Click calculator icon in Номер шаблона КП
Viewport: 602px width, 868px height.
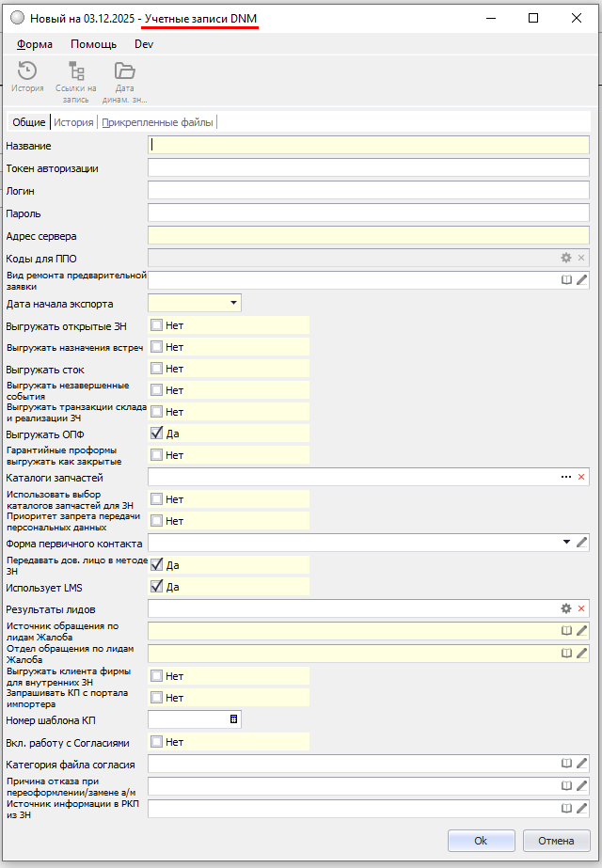pyautogui.click(x=233, y=719)
